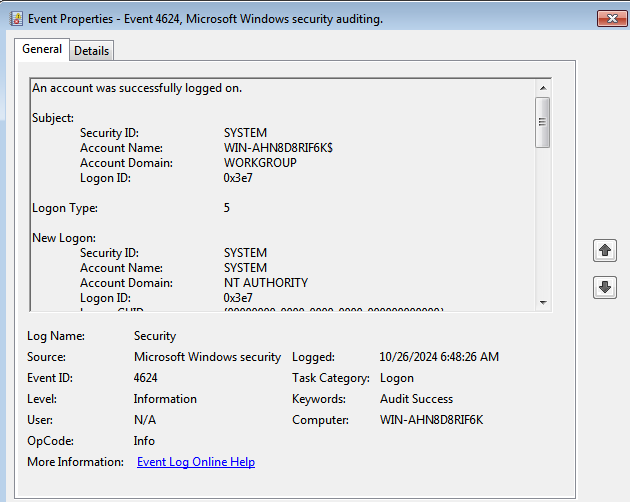
Task: Click the next event down arrow button
Action: (x=604, y=287)
